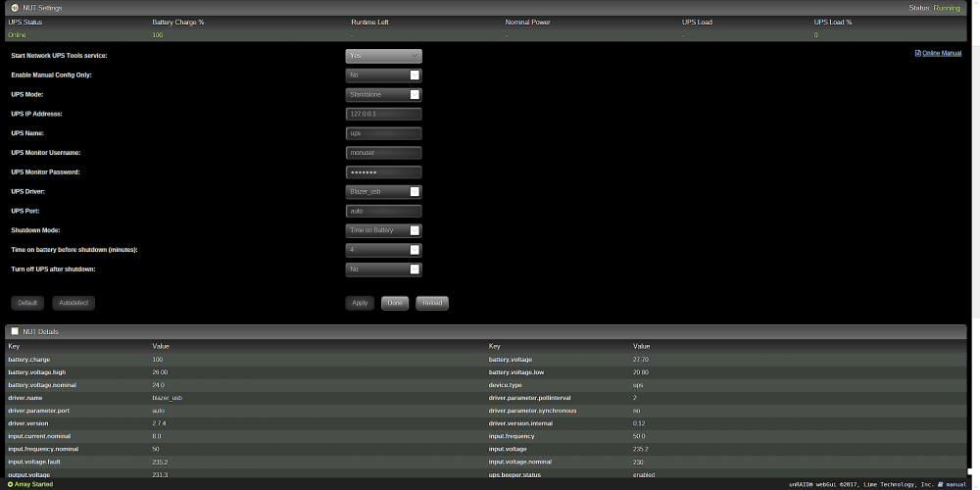Click the battery.voltage.high key
The height and width of the screenshot is (490, 980).
(x=36, y=372)
